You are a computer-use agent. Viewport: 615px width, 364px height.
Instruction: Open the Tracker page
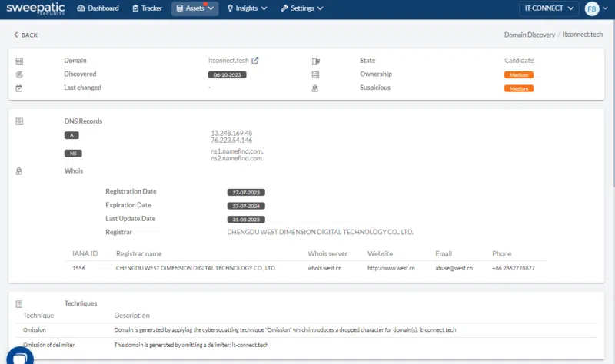pos(148,8)
